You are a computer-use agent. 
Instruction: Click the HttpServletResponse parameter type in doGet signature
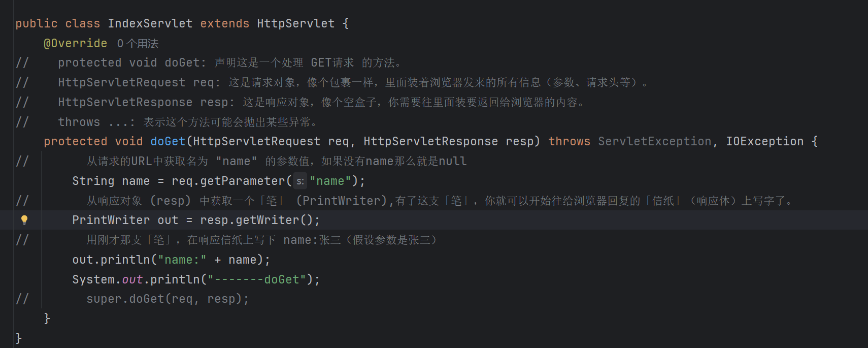(x=430, y=142)
